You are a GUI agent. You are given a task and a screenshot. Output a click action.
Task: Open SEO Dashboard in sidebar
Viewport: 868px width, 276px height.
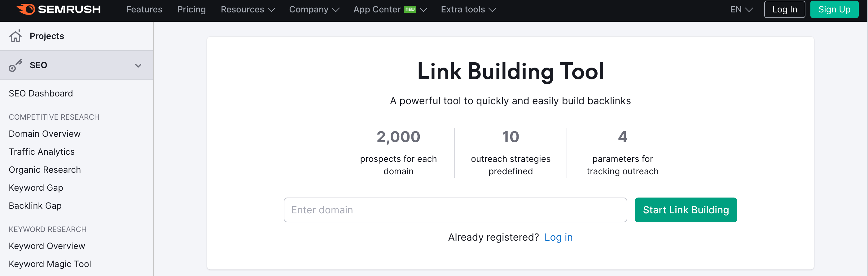[41, 93]
